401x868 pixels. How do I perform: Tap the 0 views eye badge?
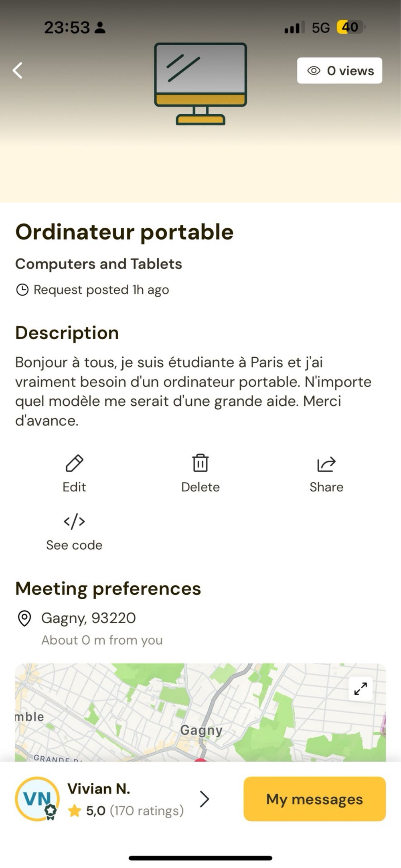pyautogui.click(x=339, y=71)
